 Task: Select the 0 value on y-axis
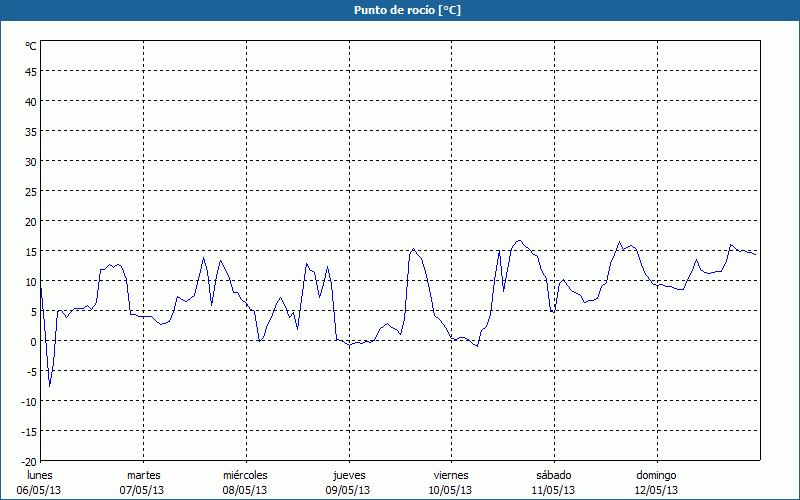click(33, 341)
